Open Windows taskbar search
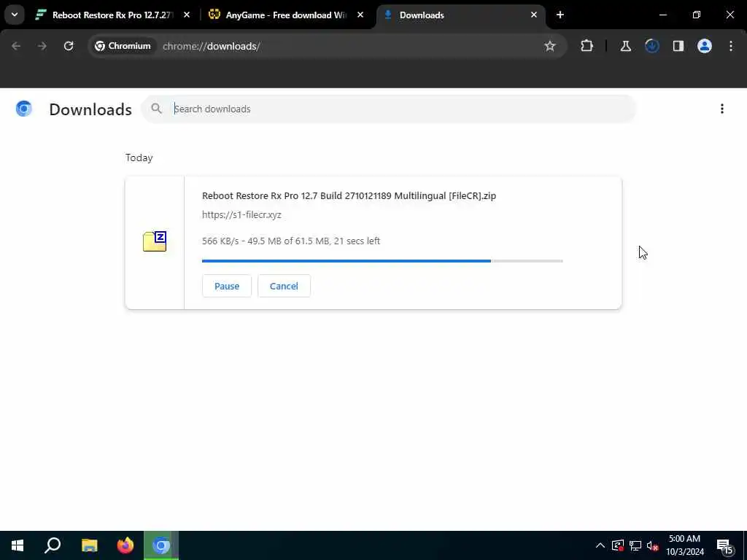 point(53,545)
